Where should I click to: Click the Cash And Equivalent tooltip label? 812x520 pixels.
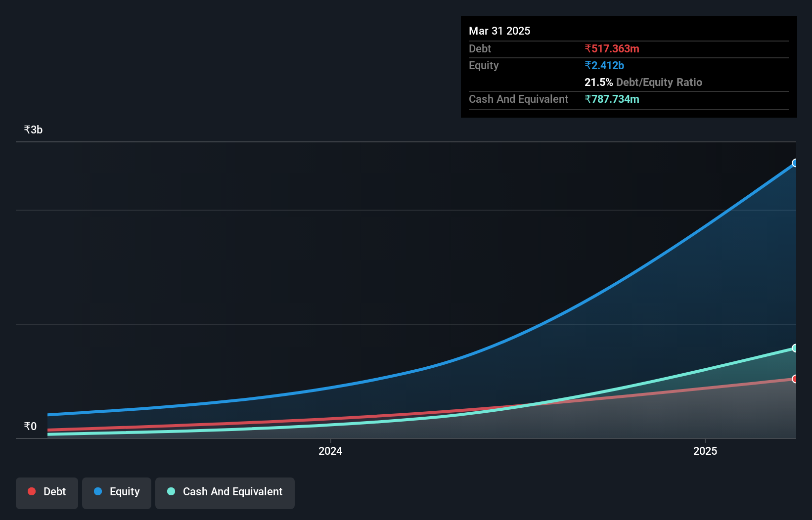(x=518, y=99)
